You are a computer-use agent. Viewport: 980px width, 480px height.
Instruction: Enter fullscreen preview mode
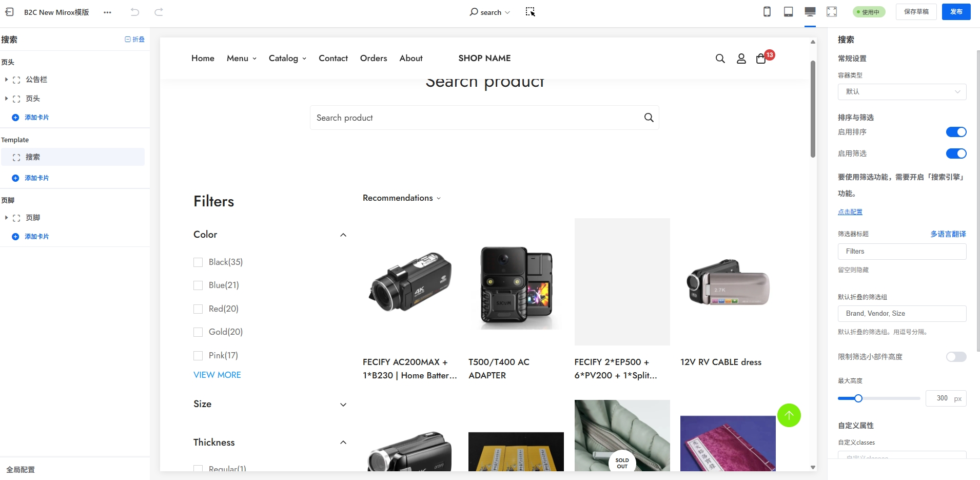pos(832,12)
